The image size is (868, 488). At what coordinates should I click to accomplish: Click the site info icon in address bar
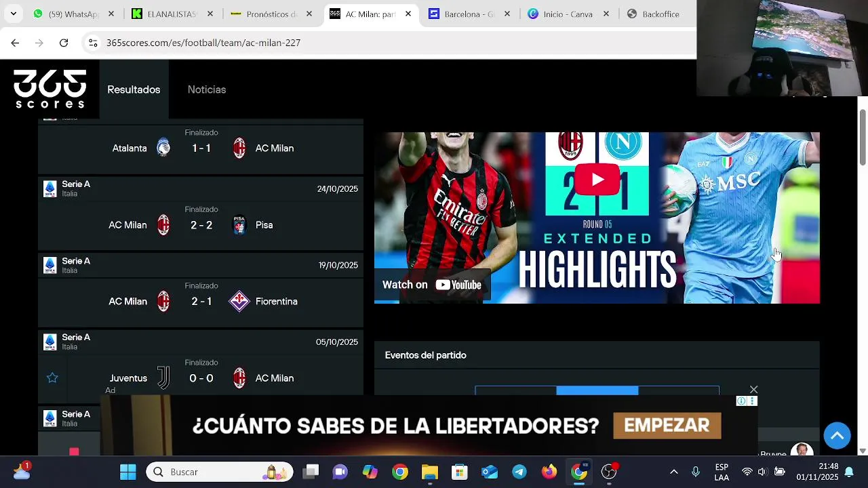93,43
